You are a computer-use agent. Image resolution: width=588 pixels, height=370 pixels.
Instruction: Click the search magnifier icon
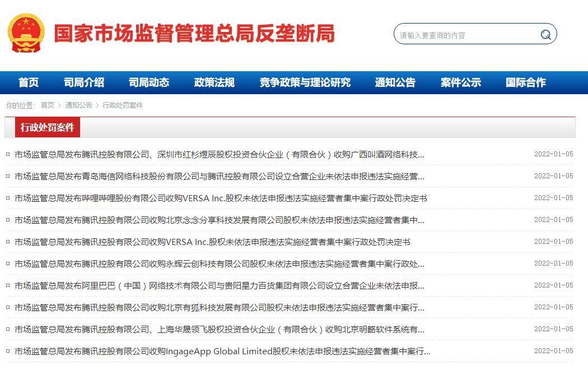(545, 35)
